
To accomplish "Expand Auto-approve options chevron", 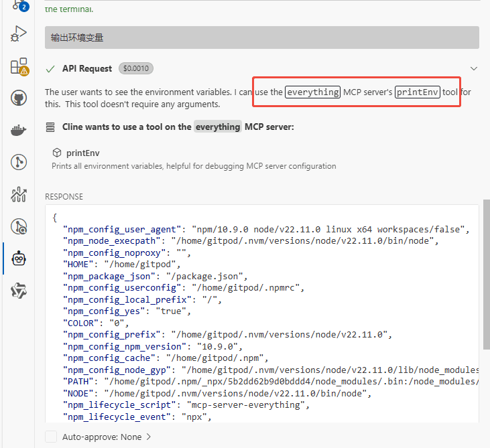I will pos(148,437).
